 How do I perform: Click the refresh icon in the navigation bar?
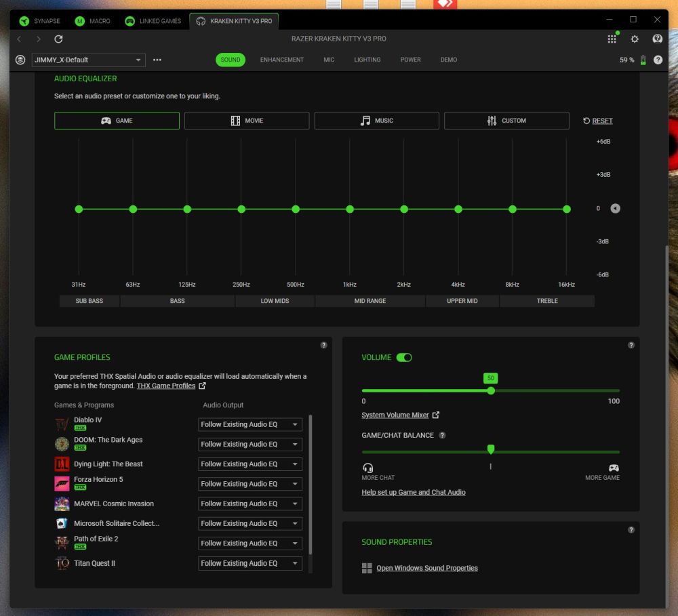58,39
